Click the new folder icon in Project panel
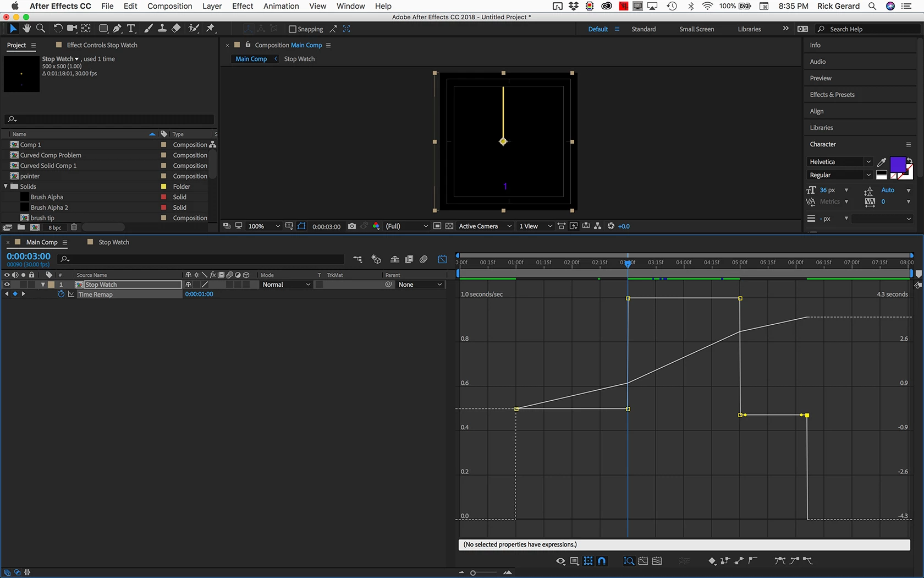The image size is (924, 578). 21,227
